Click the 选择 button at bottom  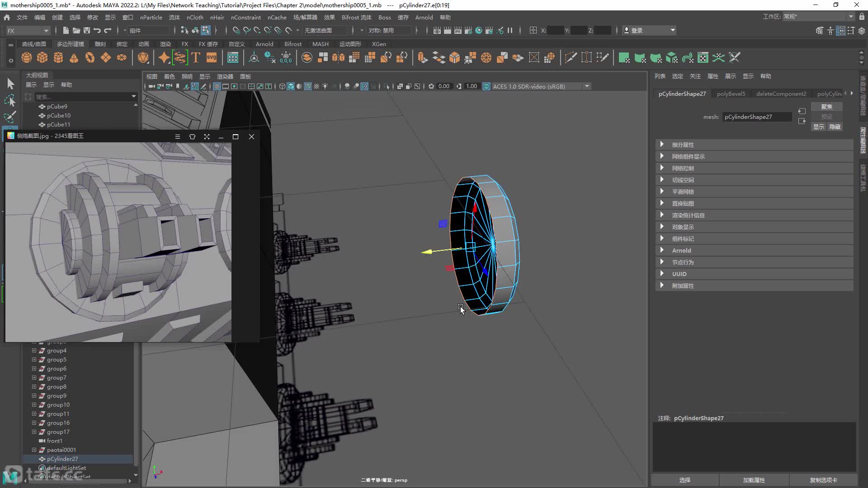685,480
